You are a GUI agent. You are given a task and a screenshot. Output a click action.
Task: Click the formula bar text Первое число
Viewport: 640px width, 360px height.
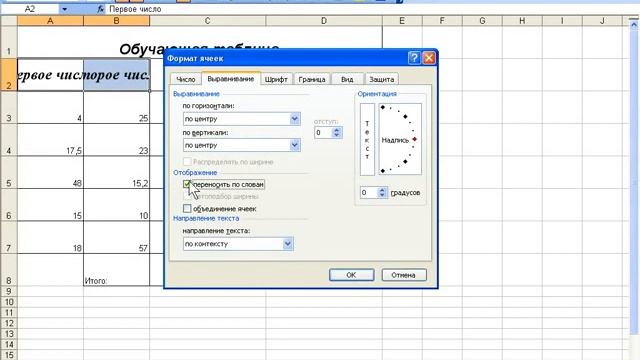(135, 9)
